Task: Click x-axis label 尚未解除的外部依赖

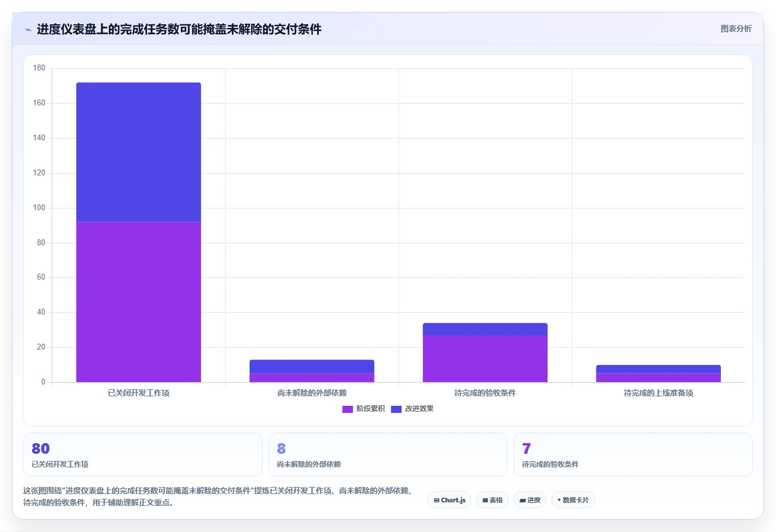Action: pos(312,393)
